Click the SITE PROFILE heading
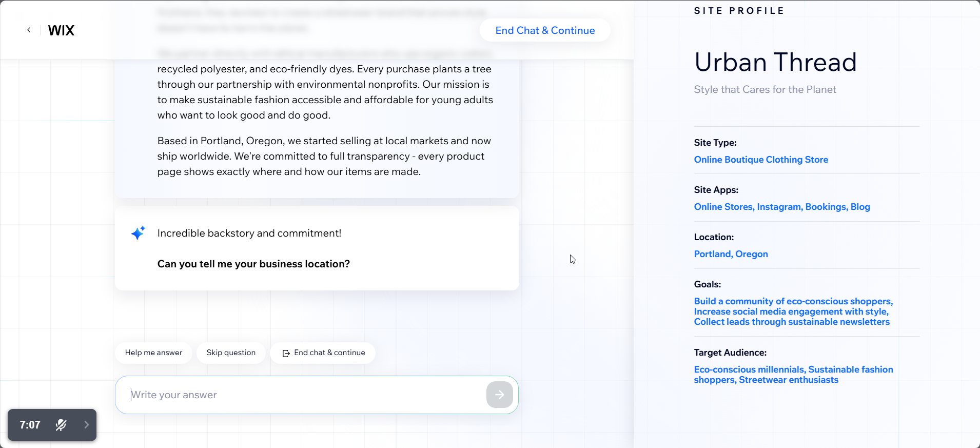The height and width of the screenshot is (448, 980). coord(739,11)
